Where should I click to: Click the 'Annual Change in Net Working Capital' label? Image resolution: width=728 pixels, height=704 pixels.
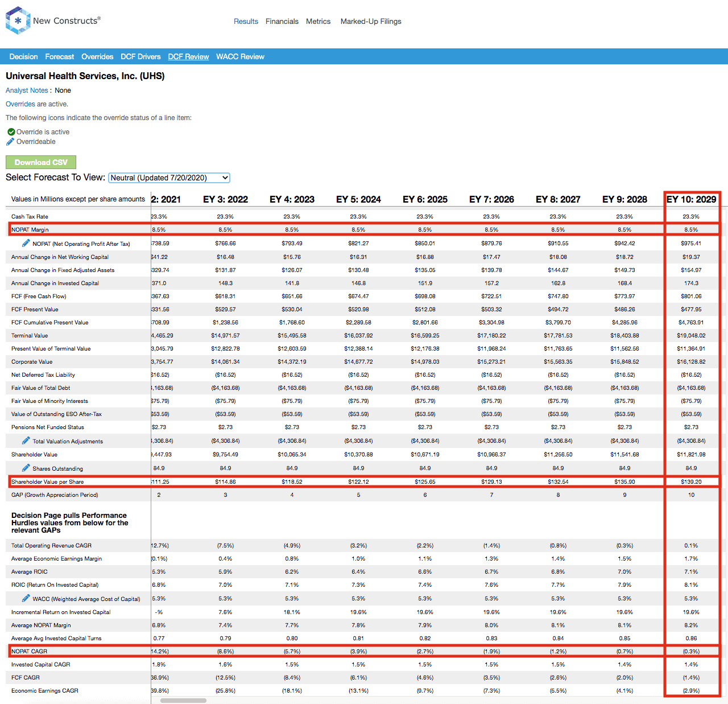click(x=60, y=257)
